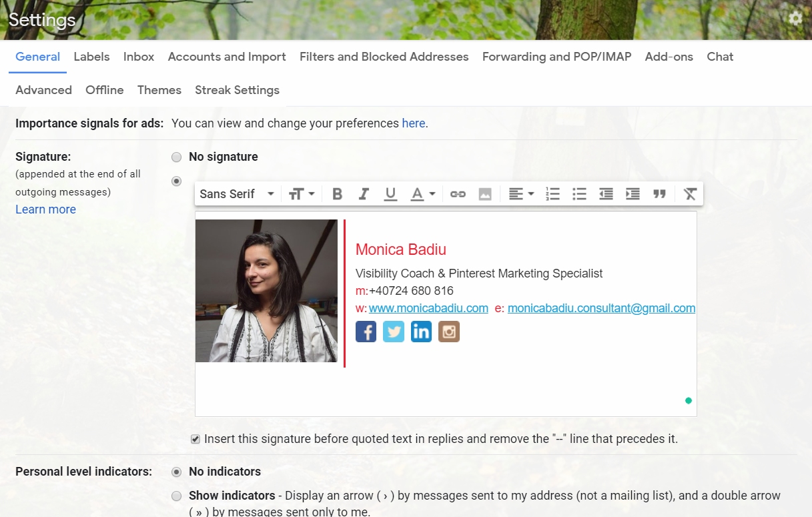The image size is (812, 517).
Task: Increase the indent level
Action: [x=633, y=194]
